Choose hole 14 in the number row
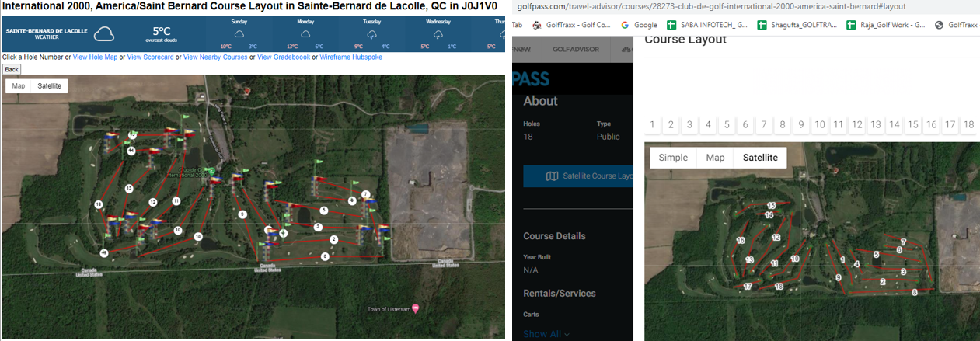The height and width of the screenshot is (341, 980). [x=895, y=124]
